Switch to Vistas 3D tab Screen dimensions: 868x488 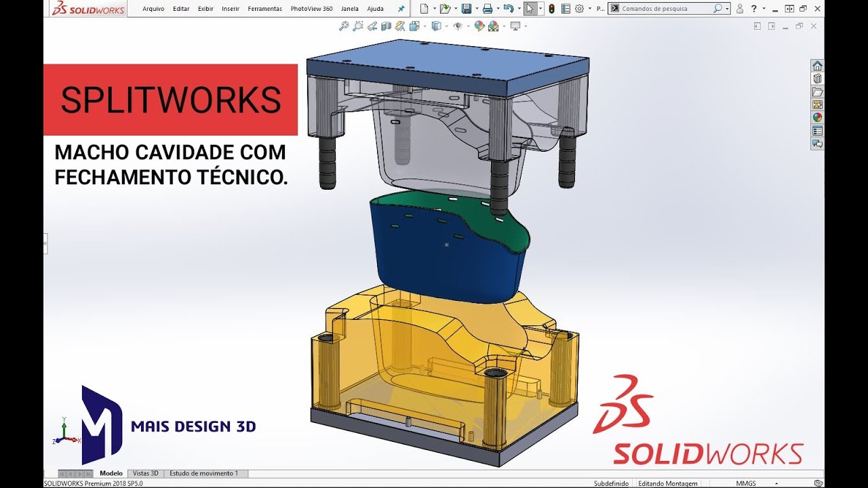[x=146, y=473]
